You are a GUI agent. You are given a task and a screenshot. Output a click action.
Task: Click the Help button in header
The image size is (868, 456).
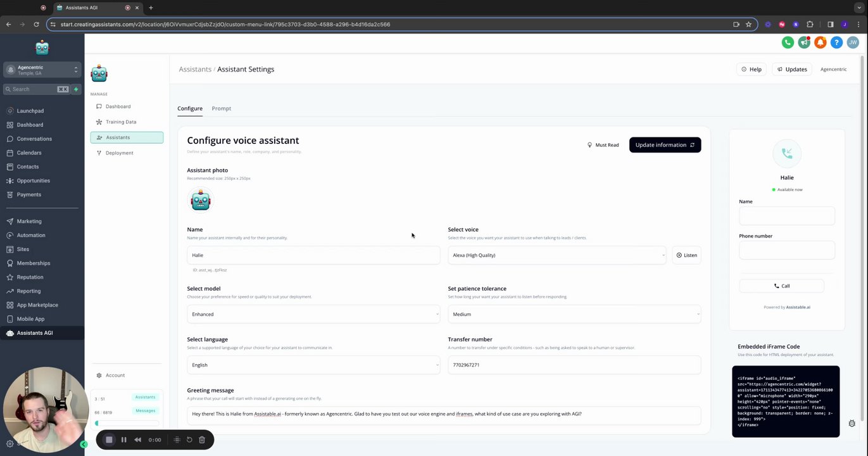[751, 69]
